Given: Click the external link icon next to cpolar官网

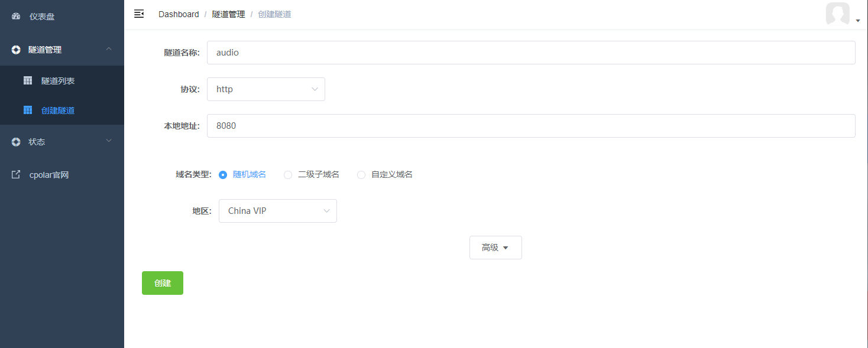Looking at the screenshot, I should tap(15, 174).
